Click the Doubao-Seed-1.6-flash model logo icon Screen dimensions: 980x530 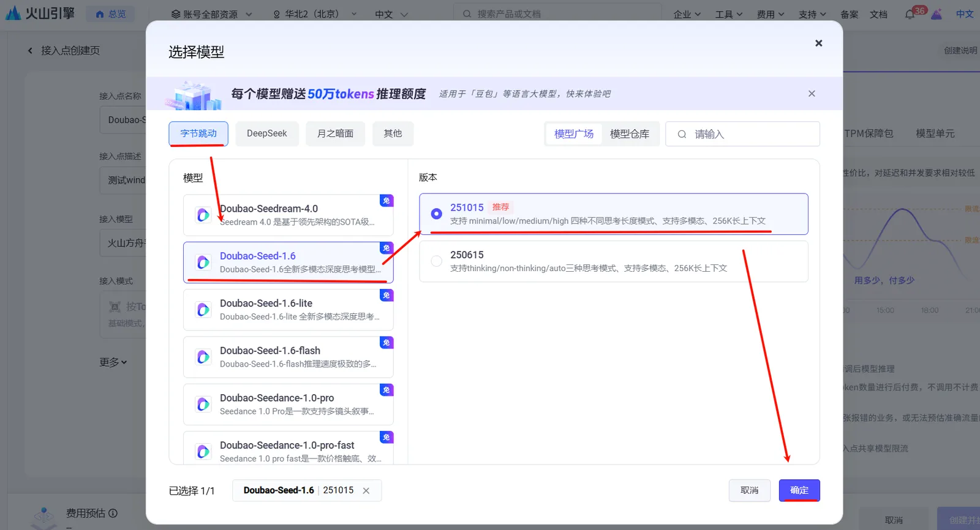pos(203,357)
